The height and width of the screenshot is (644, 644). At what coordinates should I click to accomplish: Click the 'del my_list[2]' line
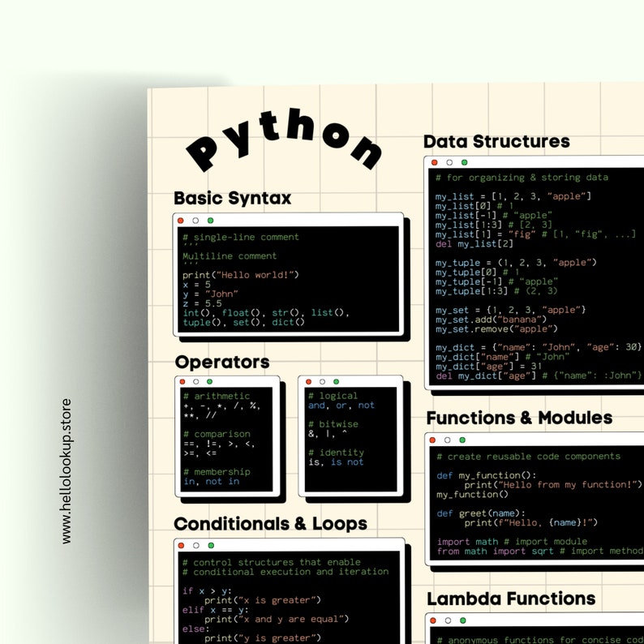point(474,244)
